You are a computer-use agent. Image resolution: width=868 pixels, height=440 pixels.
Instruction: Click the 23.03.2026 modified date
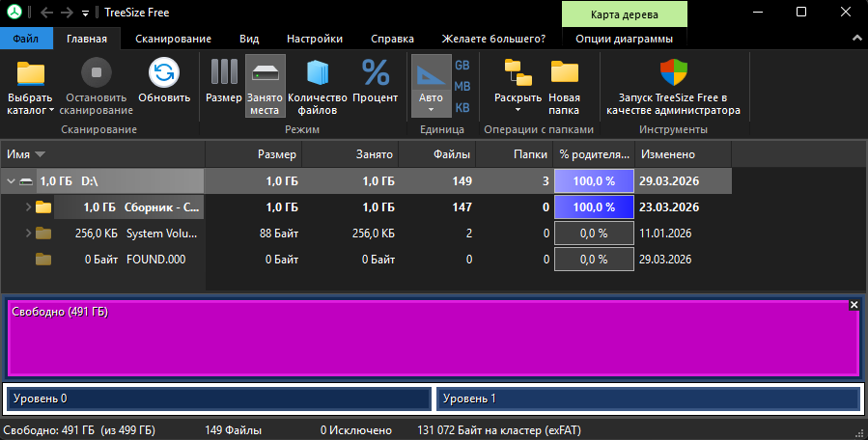click(x=669, y=207)
